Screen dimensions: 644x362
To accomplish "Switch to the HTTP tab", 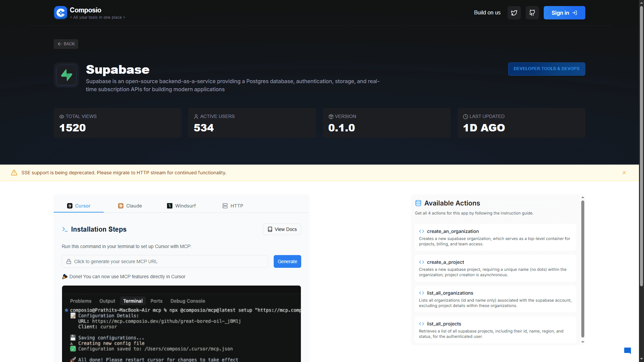I will tap(233, 205).
